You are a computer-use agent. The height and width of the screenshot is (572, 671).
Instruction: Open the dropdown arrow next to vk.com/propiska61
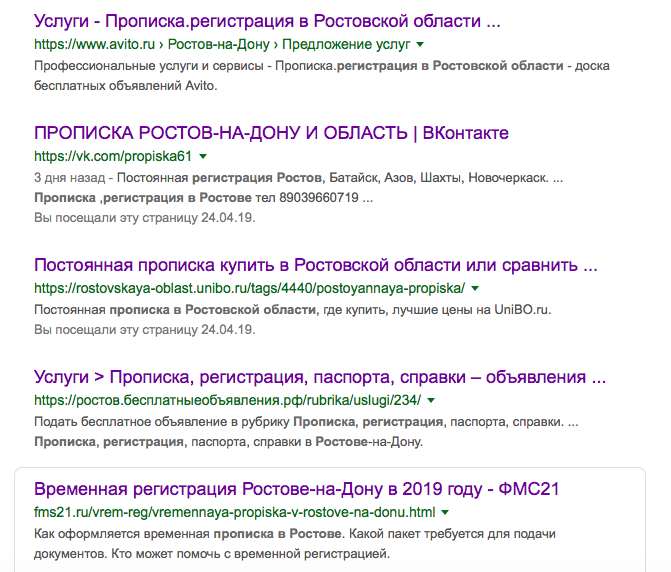pyautogui.click(x=203, y=157)
